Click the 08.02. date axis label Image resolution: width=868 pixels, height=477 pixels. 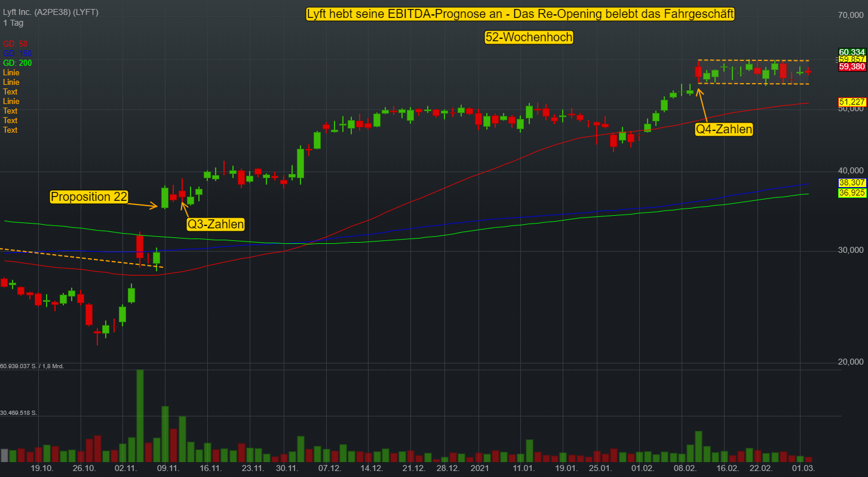point(685,468)
